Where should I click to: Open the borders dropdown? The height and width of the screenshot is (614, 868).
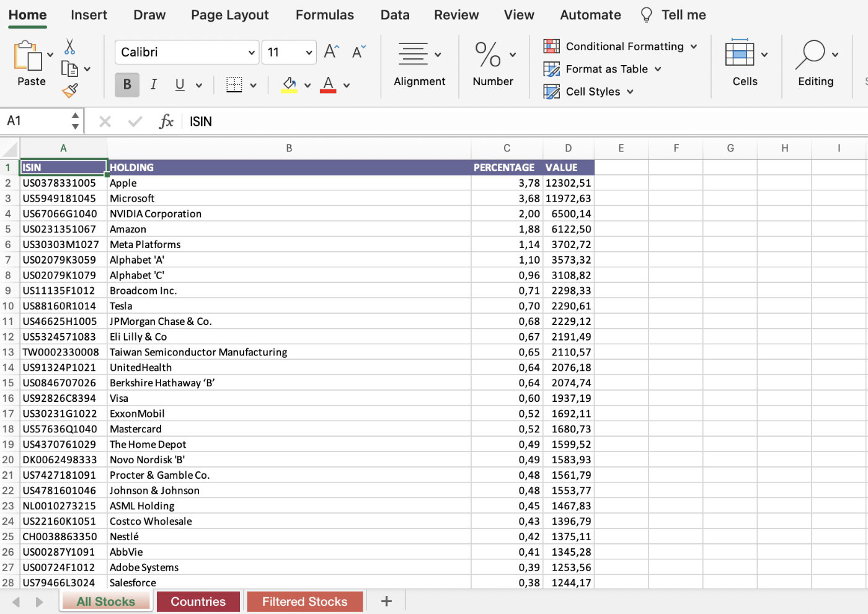pos(254,85)
